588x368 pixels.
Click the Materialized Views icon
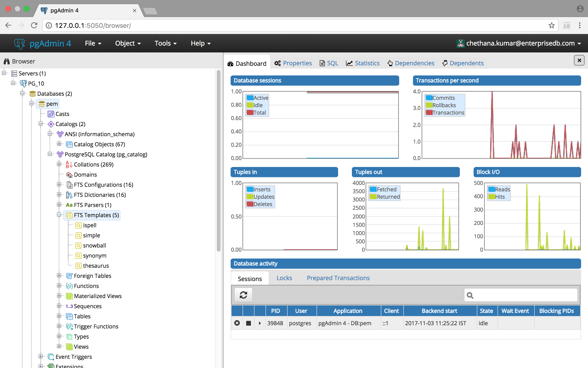[69, 296]
